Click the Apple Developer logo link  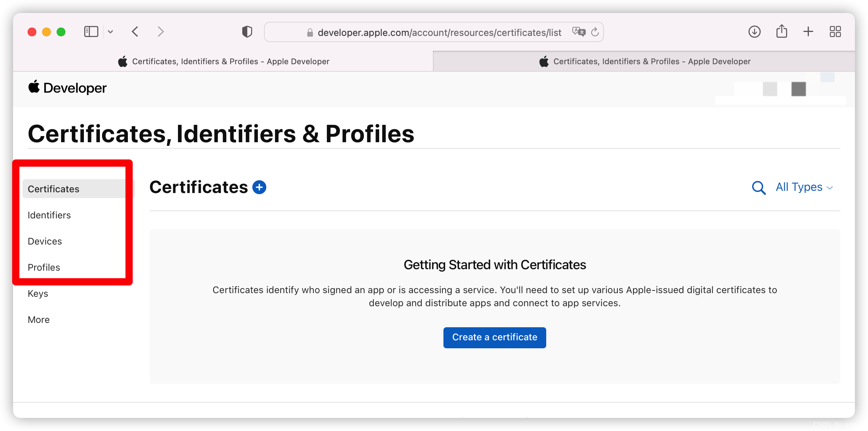tap(68, 88)
